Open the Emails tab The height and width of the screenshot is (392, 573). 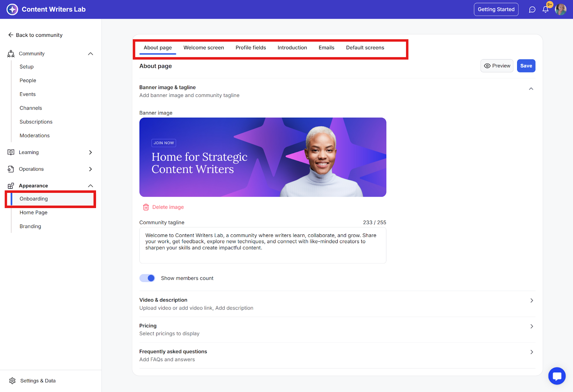(327, 48)
